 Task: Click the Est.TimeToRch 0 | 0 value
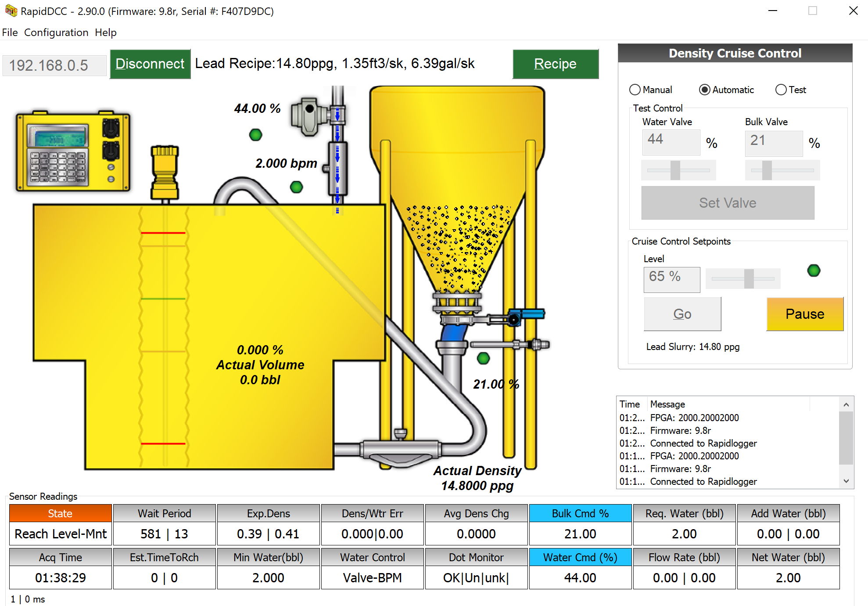[x=164, y=578]
